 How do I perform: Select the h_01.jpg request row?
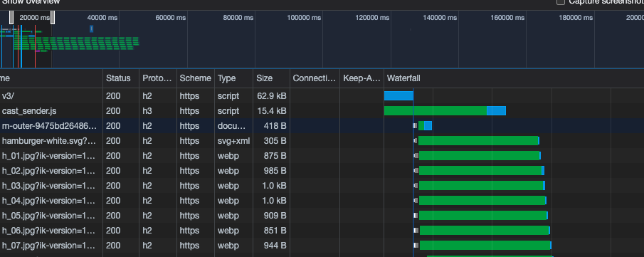coord(322,156)
